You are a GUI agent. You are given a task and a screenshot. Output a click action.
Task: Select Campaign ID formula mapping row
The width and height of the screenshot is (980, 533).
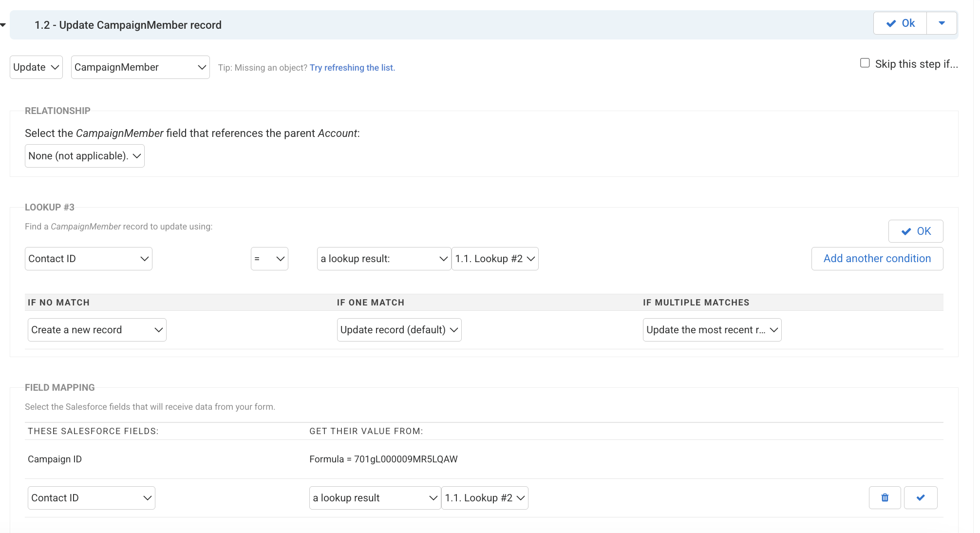coord(383,459)
